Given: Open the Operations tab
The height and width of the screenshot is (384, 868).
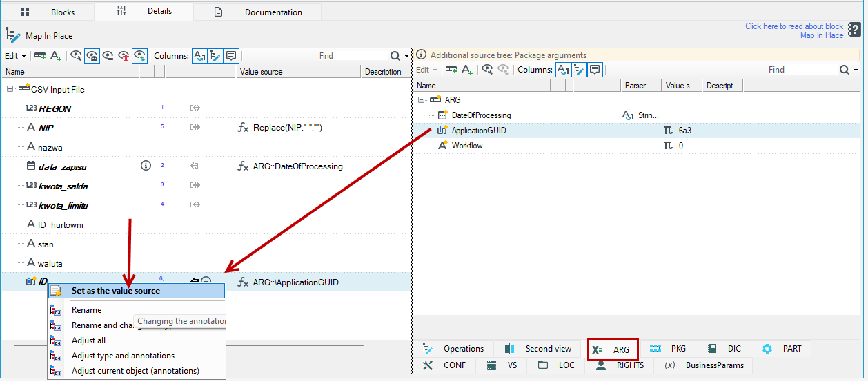Looking at the screenshot, I should pos(455,349).
